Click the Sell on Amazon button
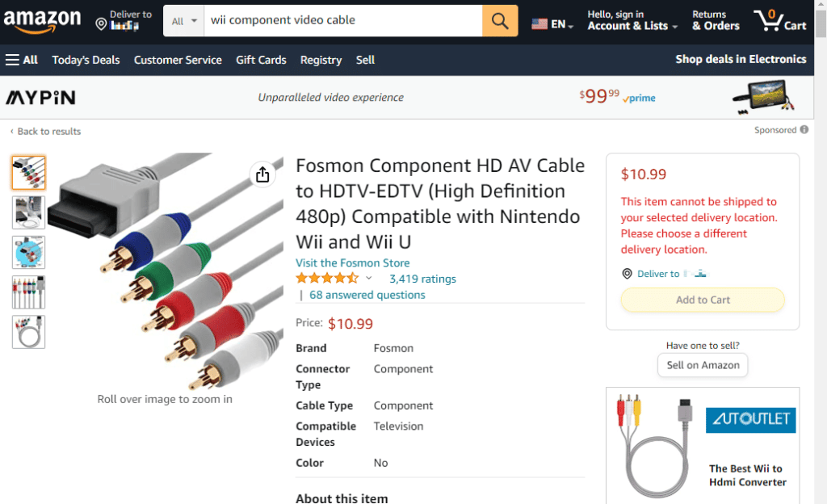The width and height of the screenshot is (827, 504). click(702, 364)
